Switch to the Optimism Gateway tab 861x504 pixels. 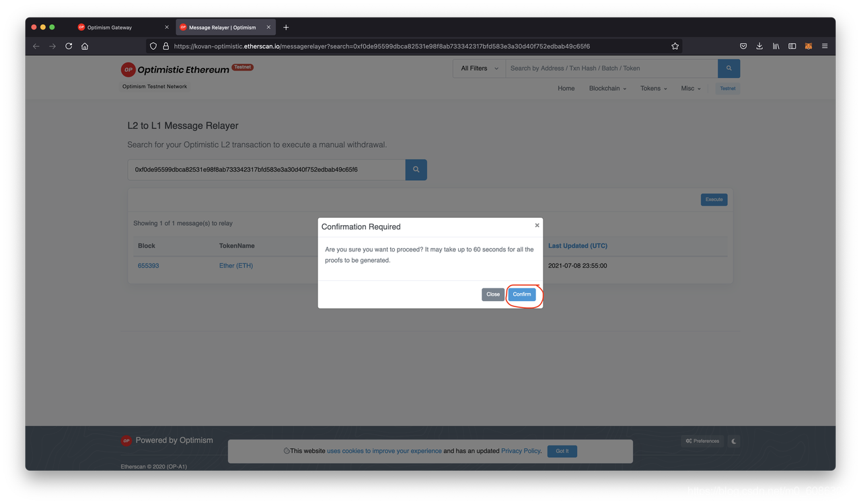coord(123,28)
